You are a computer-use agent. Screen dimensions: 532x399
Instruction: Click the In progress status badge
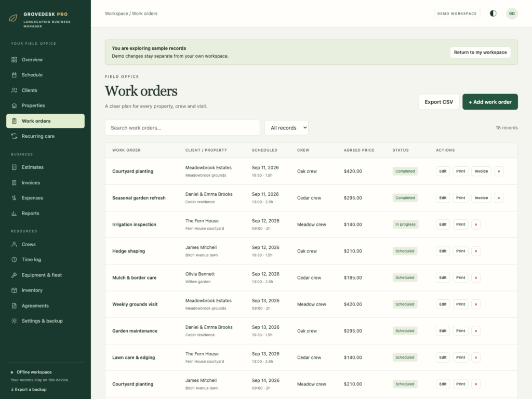[x=405, y=224]
